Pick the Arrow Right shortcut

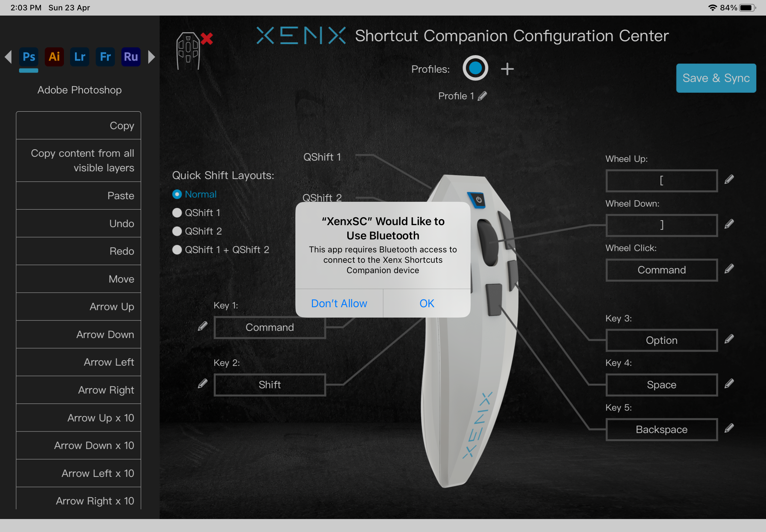click(x=78, y=390)
